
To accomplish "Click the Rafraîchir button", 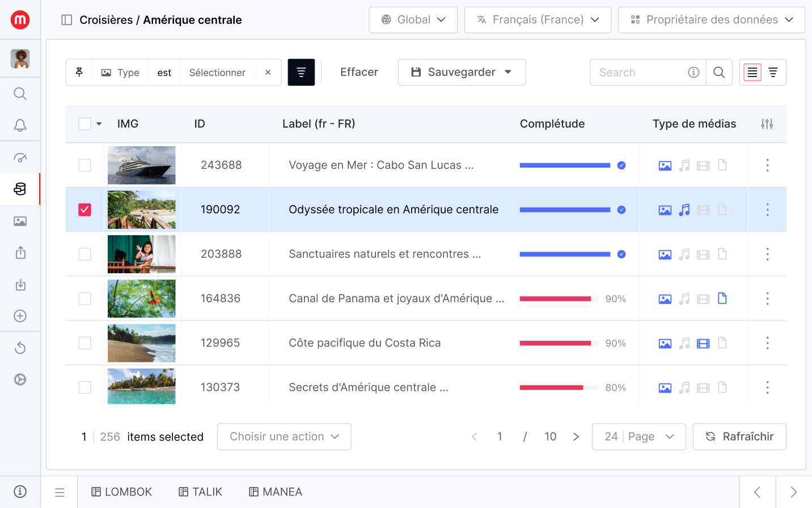I will tap(739, 437).
